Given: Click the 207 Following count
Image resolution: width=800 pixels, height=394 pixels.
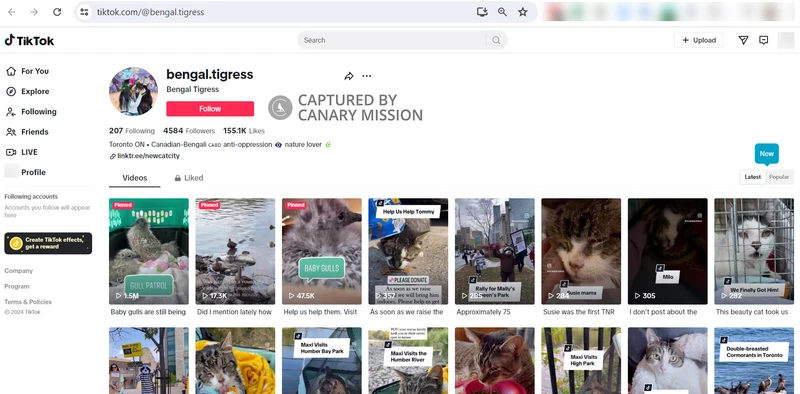Looking at the screenshot, I should click(x=132, y=131).
